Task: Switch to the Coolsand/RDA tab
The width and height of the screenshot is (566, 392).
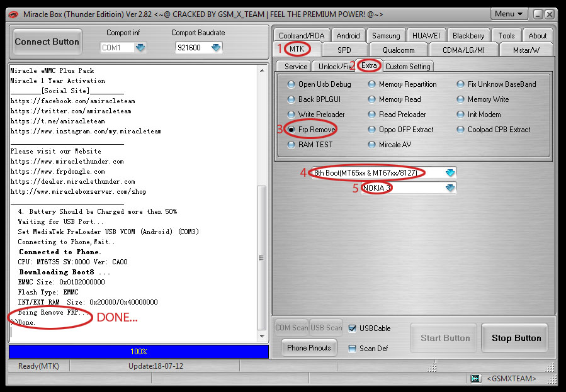Action: pos(302,36)
